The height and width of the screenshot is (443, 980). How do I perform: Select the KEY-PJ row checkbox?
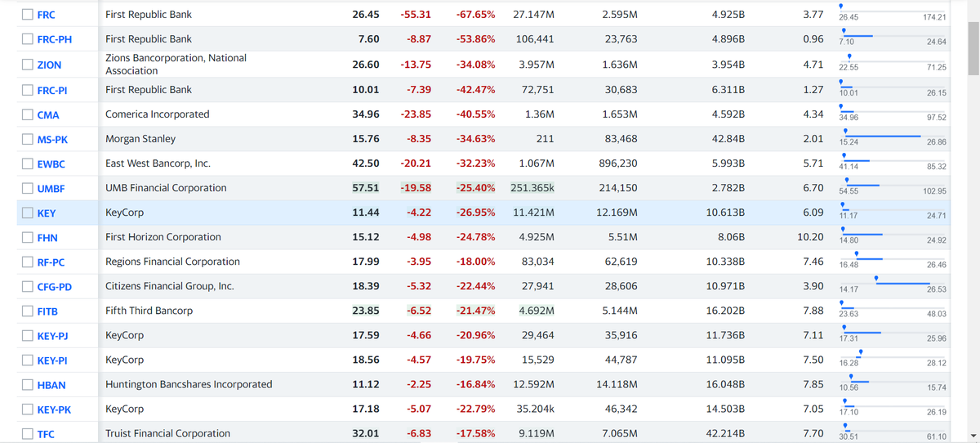point(28,336)
